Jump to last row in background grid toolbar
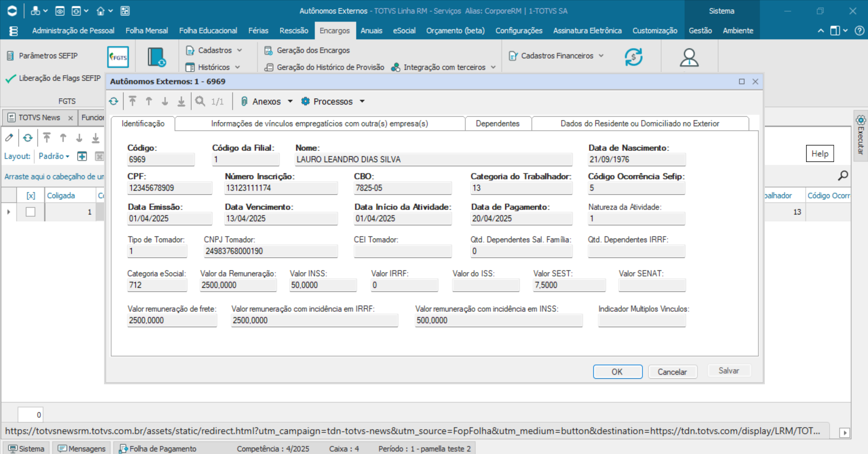 [x=95, y=138]
